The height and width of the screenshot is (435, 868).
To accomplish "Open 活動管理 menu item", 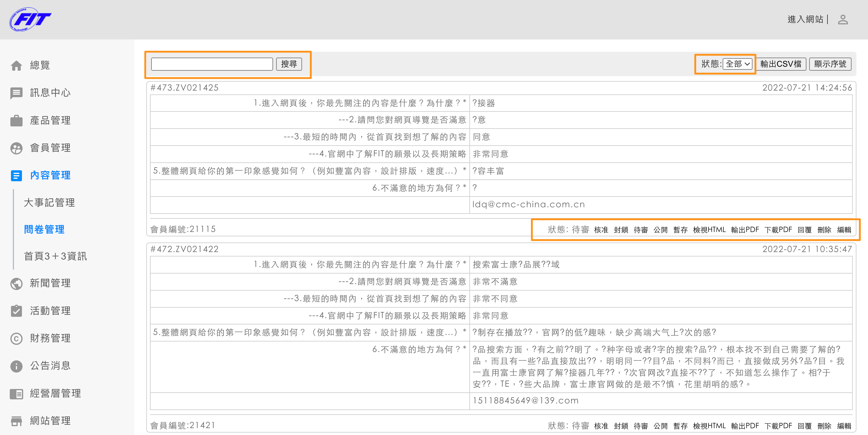I will tap(50, 311).
